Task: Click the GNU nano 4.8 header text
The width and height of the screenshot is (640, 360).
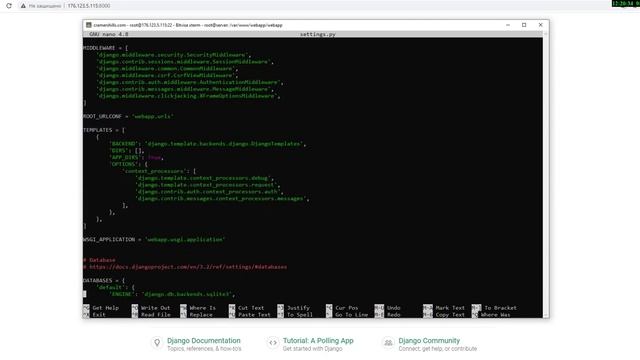Action: (x=109, y=34)
